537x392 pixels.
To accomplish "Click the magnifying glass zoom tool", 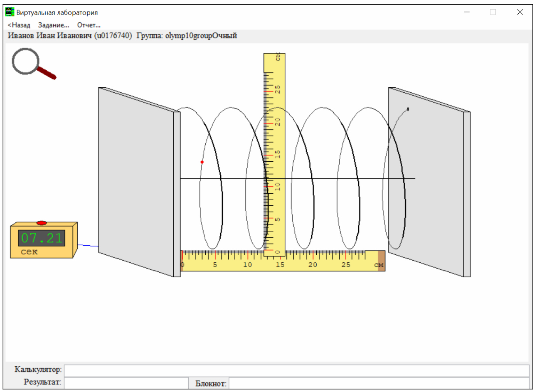I will point(33,64).
